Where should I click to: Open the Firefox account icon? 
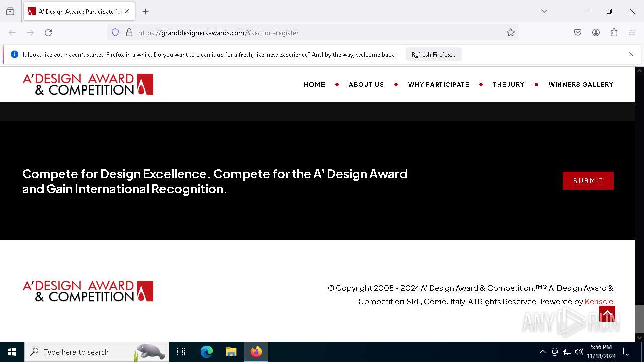pos(596,33)
